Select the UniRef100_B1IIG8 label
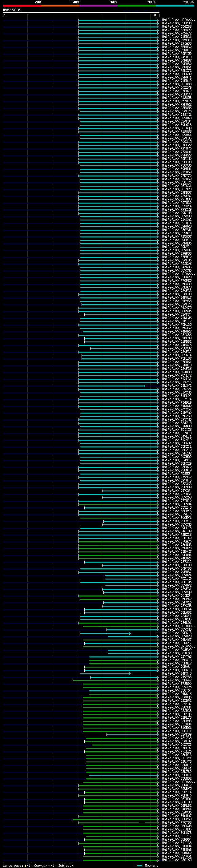The image size is (197, 868). click(176, 843)
